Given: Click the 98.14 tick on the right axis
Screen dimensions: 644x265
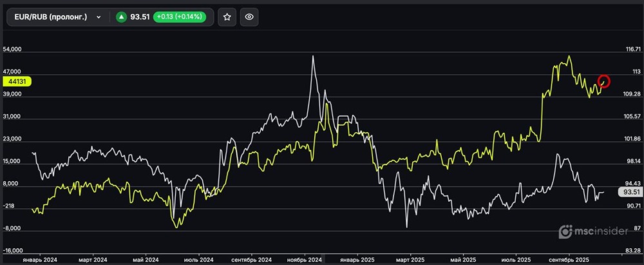Looking at the screenshot, I should (x=633, y=161).
